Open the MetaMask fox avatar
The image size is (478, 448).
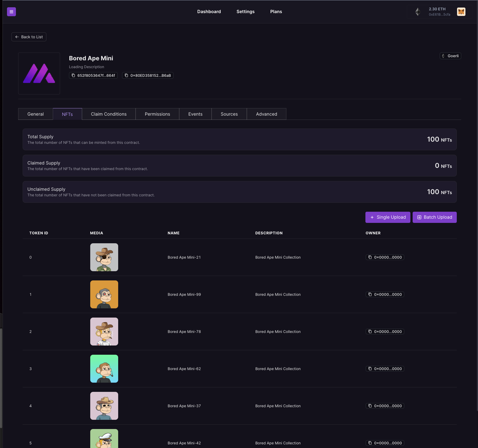tap(461, 12)
